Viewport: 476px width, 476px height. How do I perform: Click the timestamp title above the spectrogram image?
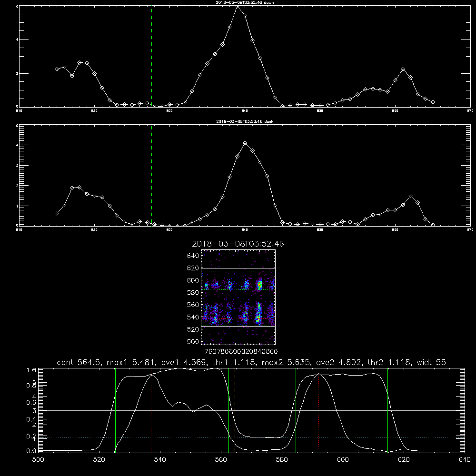pos(238,244)
